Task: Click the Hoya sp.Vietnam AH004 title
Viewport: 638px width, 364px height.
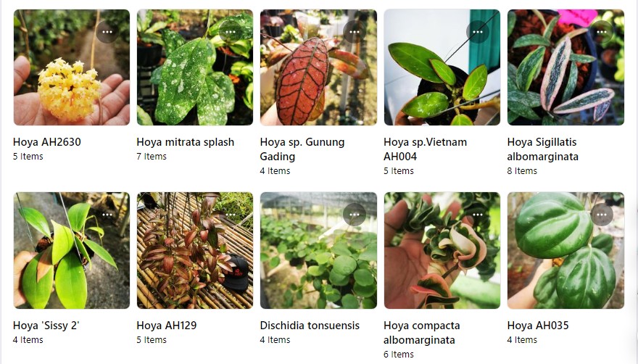Action: [x=425, y=149]
